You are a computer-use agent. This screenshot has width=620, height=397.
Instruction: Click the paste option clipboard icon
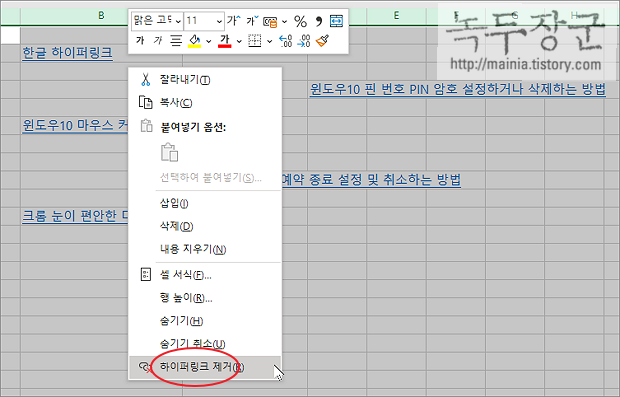click(170, 152)
